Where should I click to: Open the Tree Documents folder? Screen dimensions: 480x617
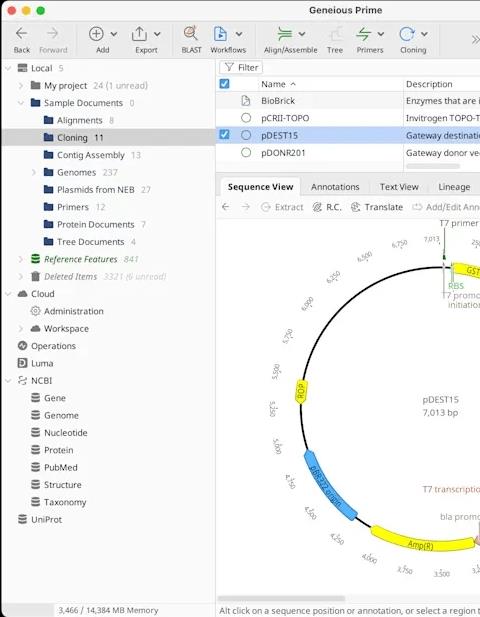[x=90, y=242]
